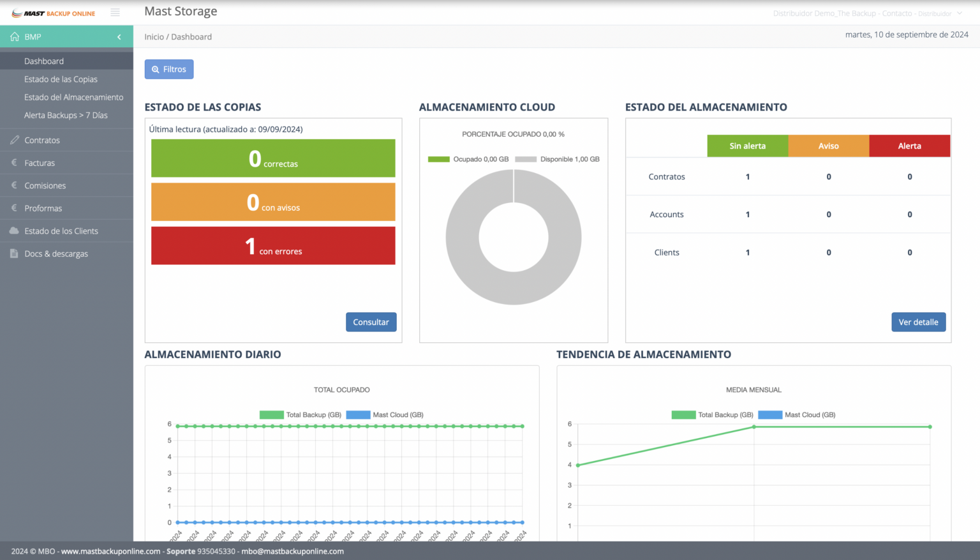
Task: Open Estado de las Copias menu item
Action: pyautogui.click(x=61, y=79)
